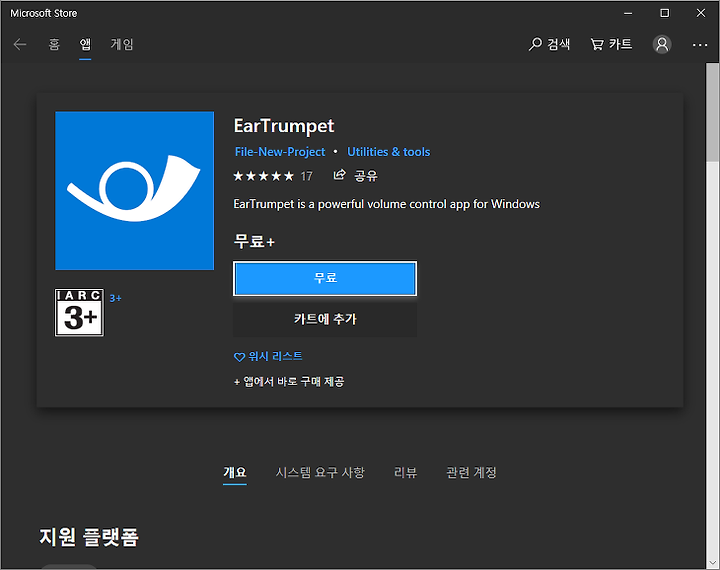
Task: Add app to 위시 리스트
Action: [268, 356]
